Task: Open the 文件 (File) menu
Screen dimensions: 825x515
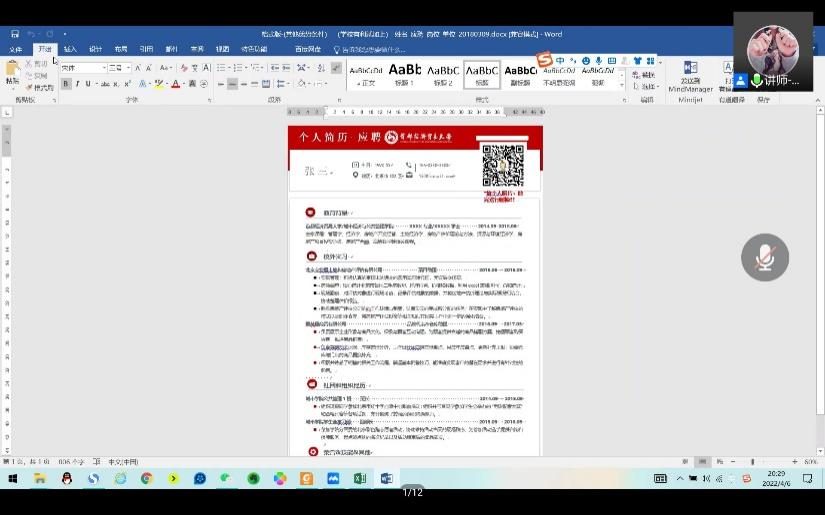Action: 16,49
